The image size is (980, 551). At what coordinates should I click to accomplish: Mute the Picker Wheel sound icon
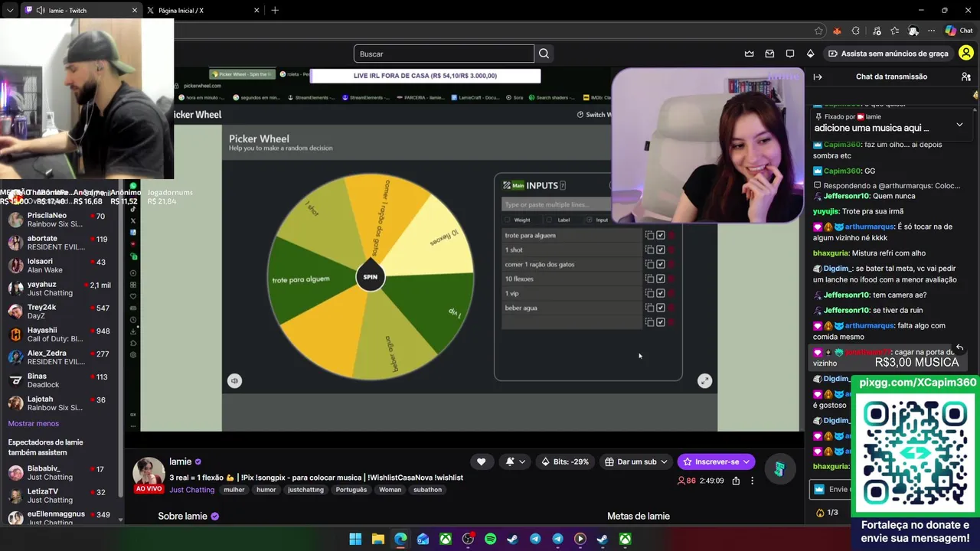(234, 380)
